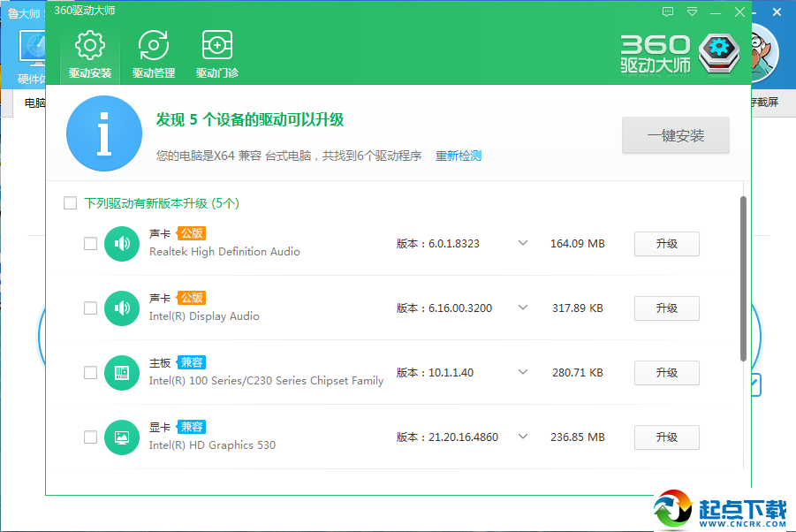The image size is (796, 532).
Task: Click the driver list vertical scrollbar
Action: coord(743,278)
